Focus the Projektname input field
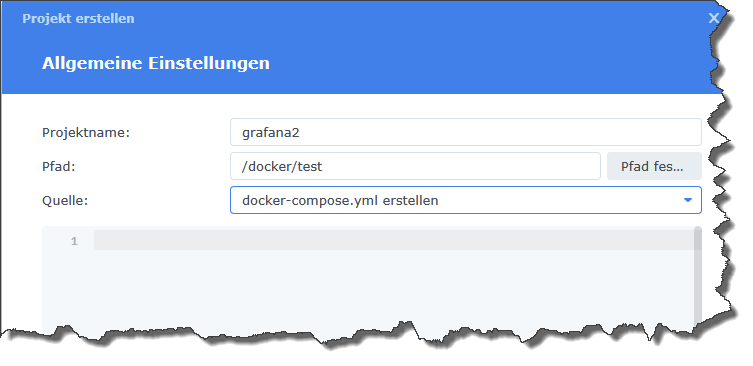 tap(465, 132)
